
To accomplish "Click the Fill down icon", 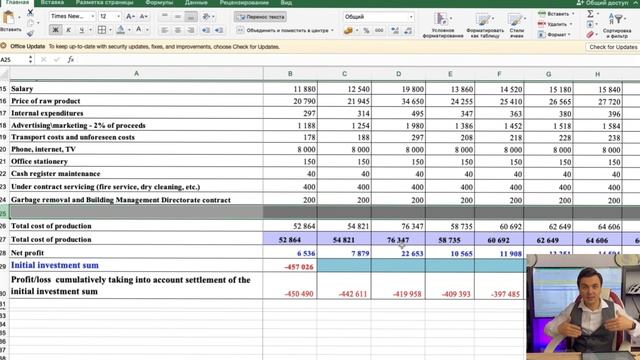I will click(x=590, y=24).
